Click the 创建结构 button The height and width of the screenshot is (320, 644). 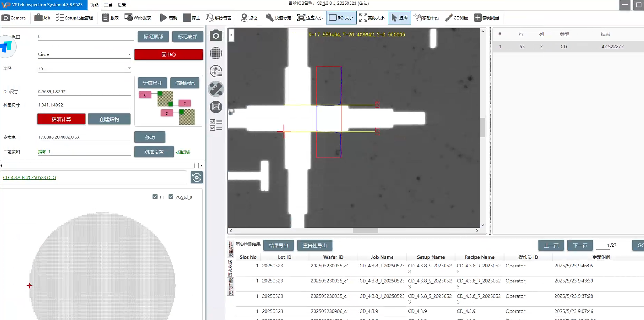click(x=109, y=119)
